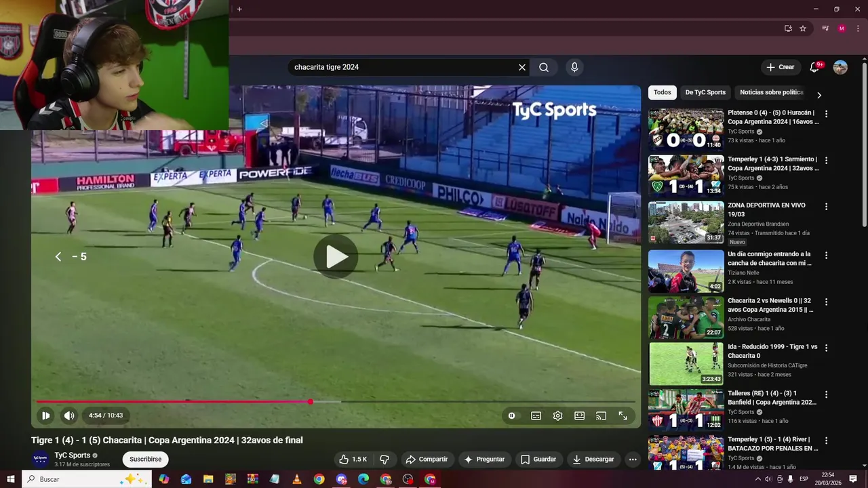The width and height of the screenshot is (868, 488).
Task: Show more filter chips with right arrow
Action: pyautogui.click(x=818, y=95)
